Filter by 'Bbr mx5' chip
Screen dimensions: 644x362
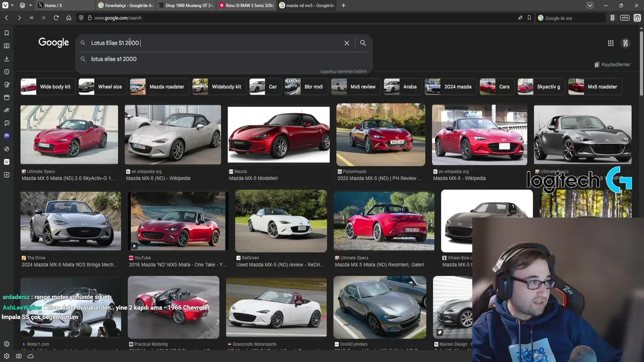306,86
